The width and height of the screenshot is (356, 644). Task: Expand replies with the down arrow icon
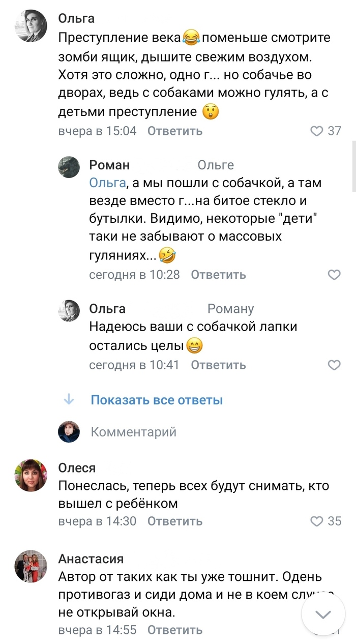pos(69,400)
